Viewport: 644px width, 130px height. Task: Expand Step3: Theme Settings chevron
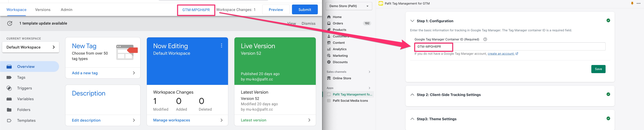click(x=412, y=119)
